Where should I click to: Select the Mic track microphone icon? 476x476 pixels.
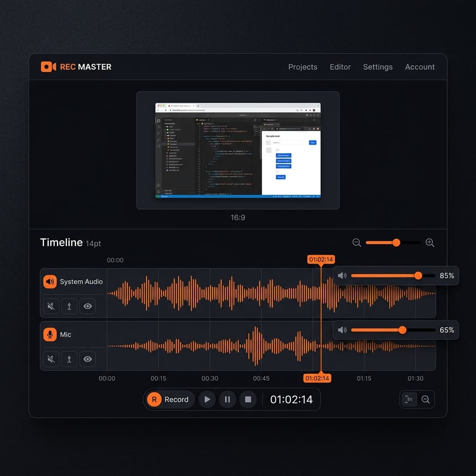50,334
